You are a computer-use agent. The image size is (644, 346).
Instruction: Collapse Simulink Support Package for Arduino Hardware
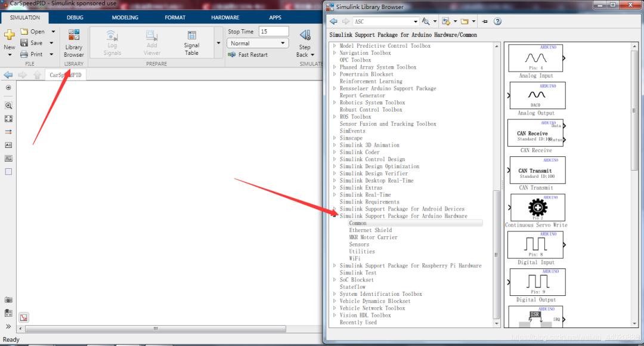point(335,216)
